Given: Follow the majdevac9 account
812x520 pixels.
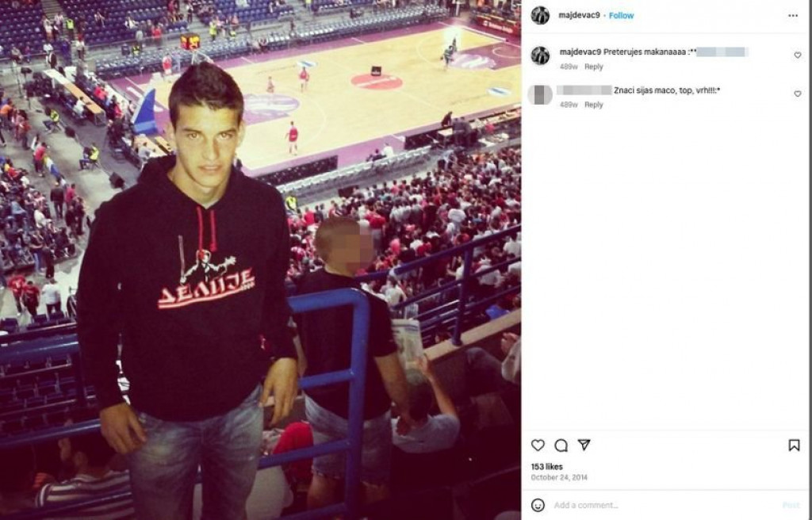Looking at the screenshot, I should coord(621,16).
